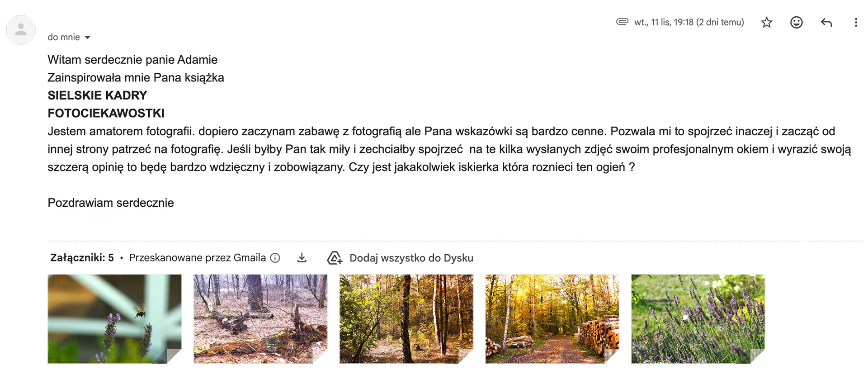This screenshot has width=868, height=389.
Task: Click the paperclip attachment indicator
Action: point(622,22)
